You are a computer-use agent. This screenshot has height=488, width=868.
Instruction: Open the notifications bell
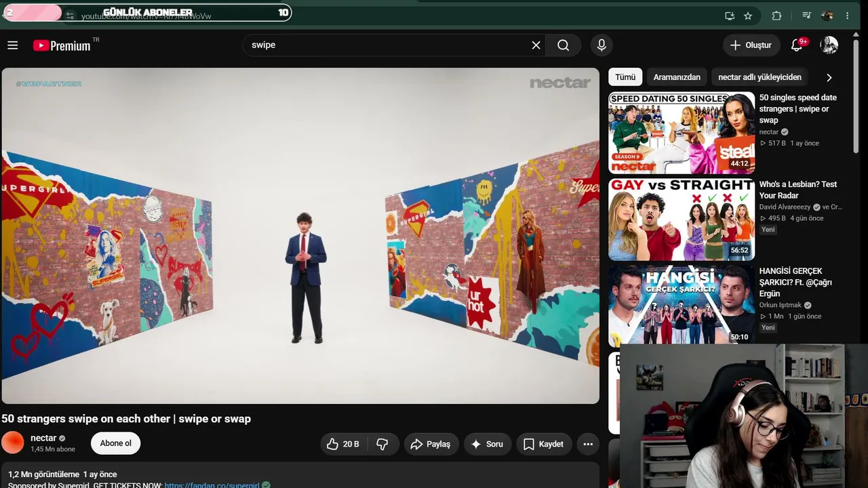[797, 45]
